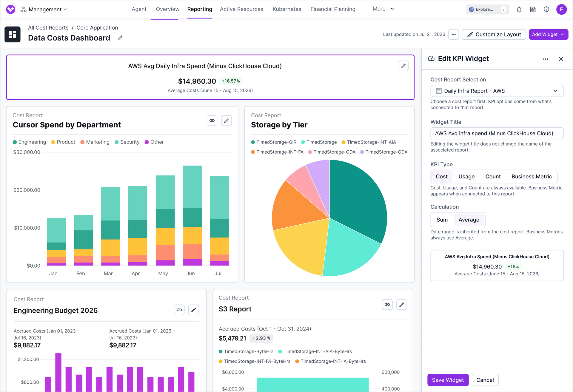This screenshot has width=573, height=392.
Task: Copy link for Engineering Budget 2026
Action: tap(179, 310)
